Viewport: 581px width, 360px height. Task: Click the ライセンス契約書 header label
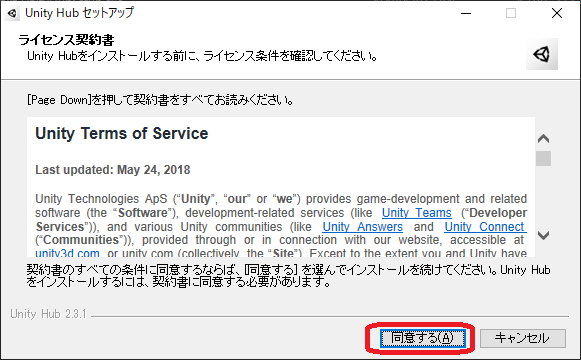[x=66, y=40]
